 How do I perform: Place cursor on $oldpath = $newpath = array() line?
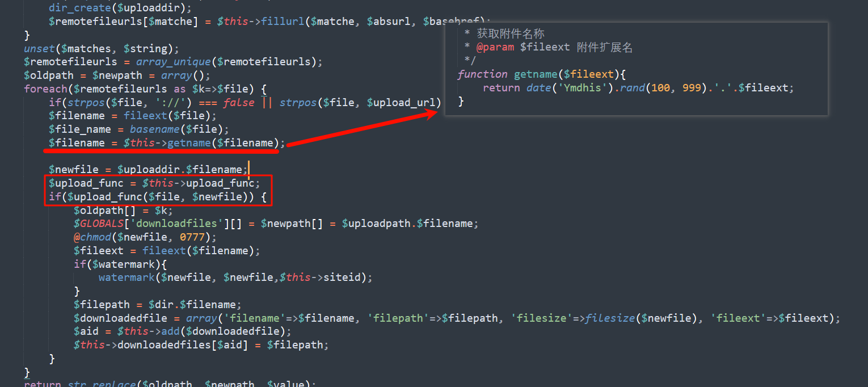click(x=117, y=75)
